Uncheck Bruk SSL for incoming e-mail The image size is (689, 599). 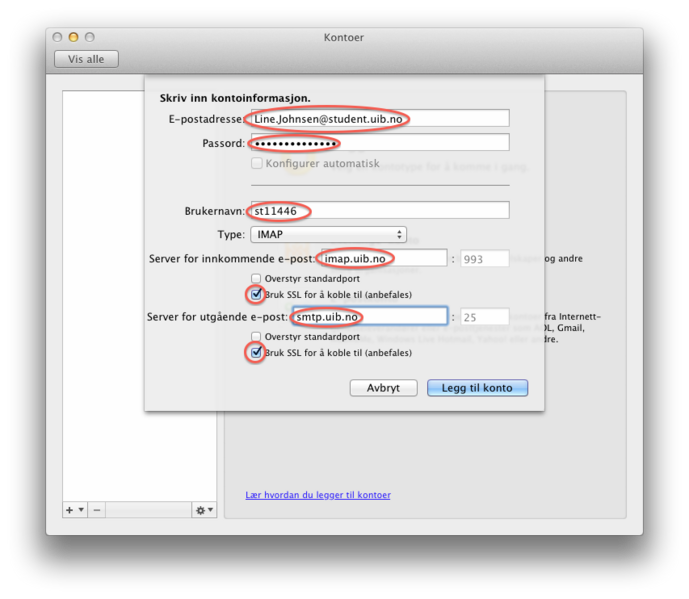[x=257, y=295]
